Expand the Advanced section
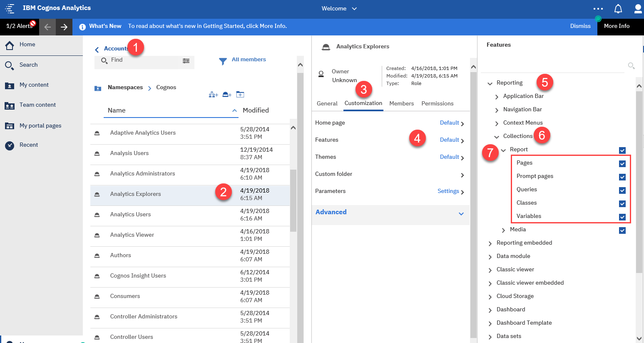This screenshot has width=644, height=343. 461,213
